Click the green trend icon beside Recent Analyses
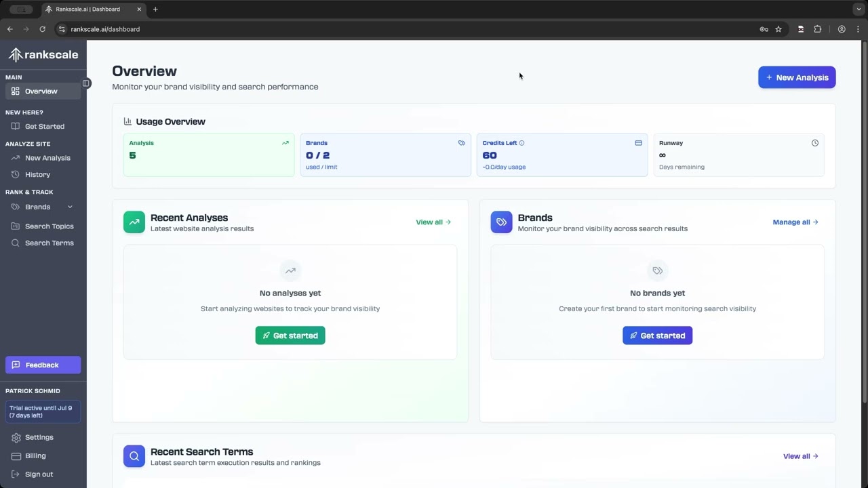This screenshot has width=868, height=488. (x=134, y=222)
